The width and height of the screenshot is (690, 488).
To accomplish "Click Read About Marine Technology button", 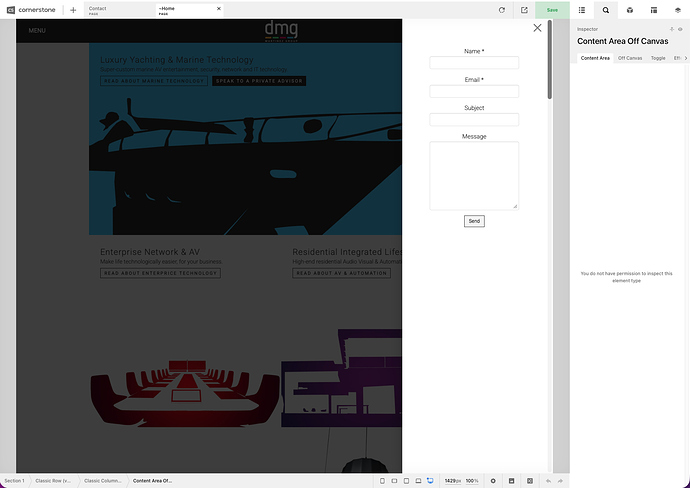I will (x=154, y=81).
